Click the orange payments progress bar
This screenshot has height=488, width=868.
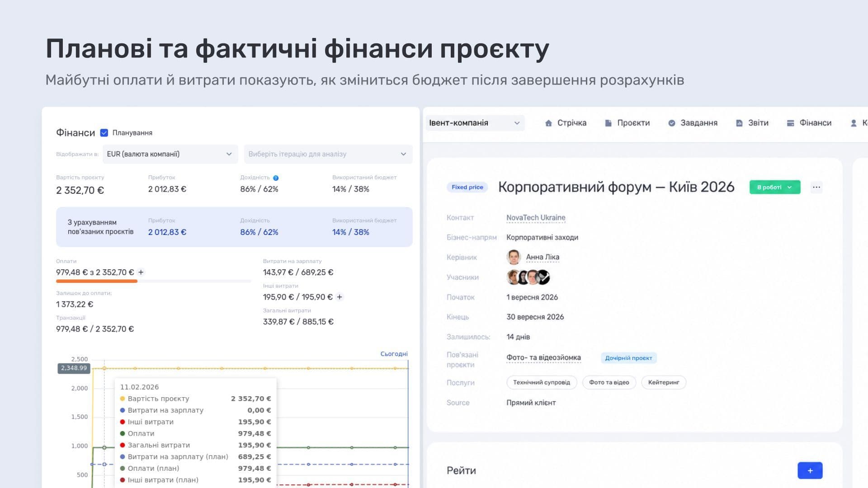coord(97,281)
